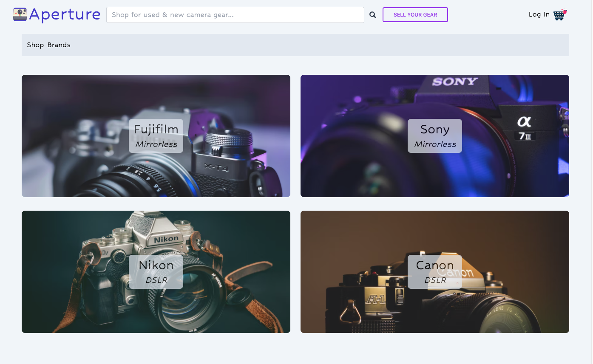The height and width of the screenshot is (364, 593).
Task: Select the Canon brand name label
Action: pos(434,265)
